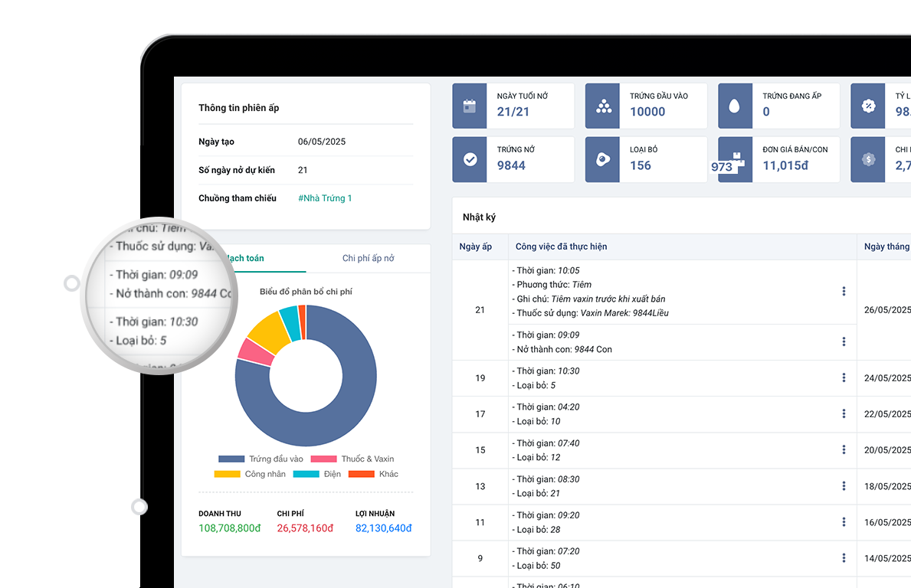Click the Loại bỏ: 50 log entry

(536, 566)
